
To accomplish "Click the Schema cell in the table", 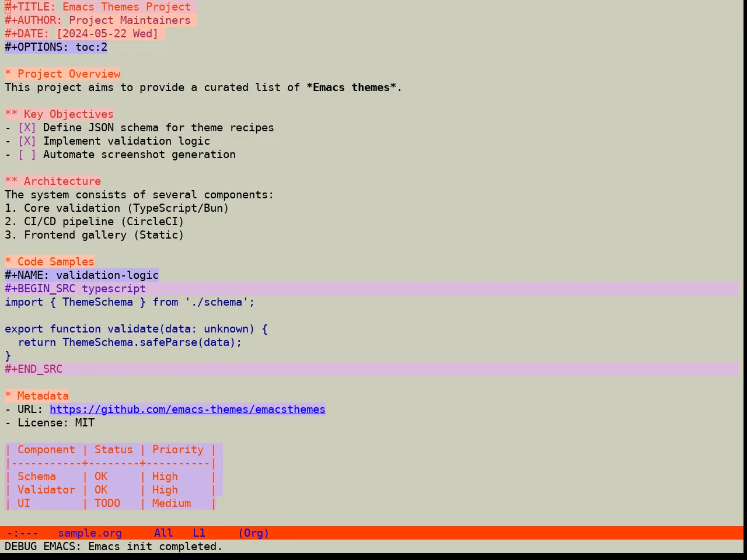I will (x=37, y=477).
